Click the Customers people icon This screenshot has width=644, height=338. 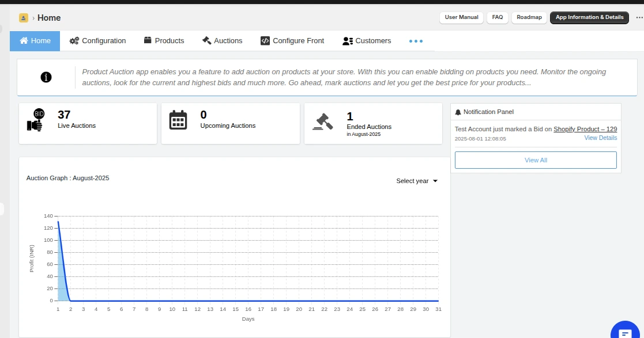pyautogui.click(x=347, y=40)
